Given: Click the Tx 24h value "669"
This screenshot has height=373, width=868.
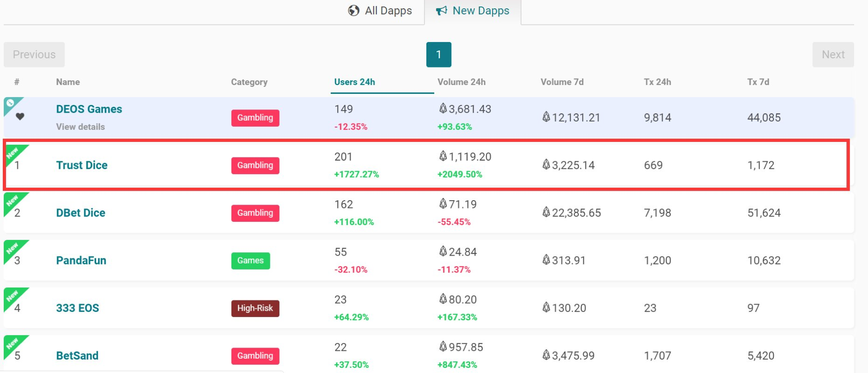Looking at the screenshot, I should click(x=654, y=165).
